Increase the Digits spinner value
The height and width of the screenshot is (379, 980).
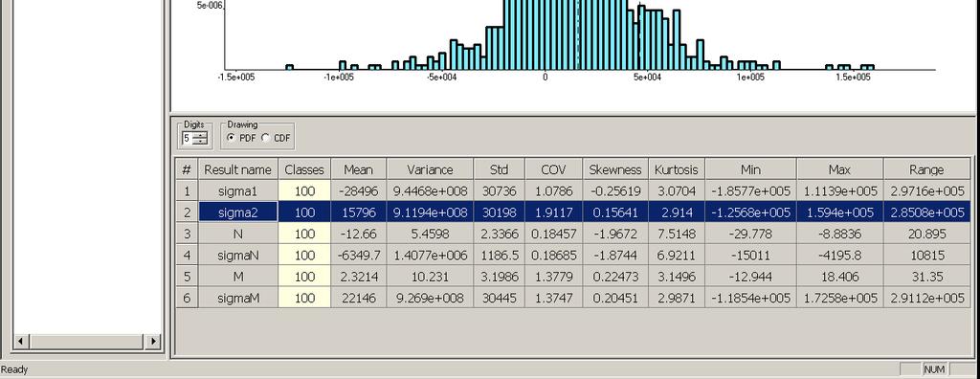click(201, 135)
